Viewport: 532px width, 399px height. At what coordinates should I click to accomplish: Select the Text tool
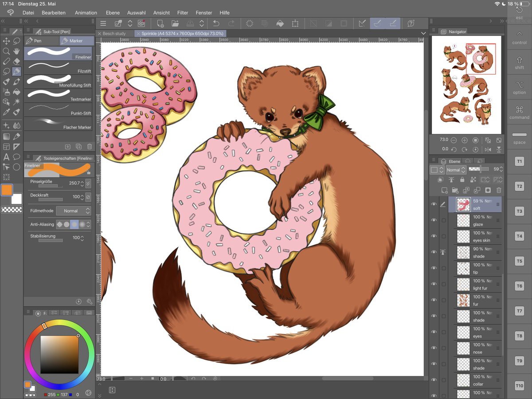[6, 156]
